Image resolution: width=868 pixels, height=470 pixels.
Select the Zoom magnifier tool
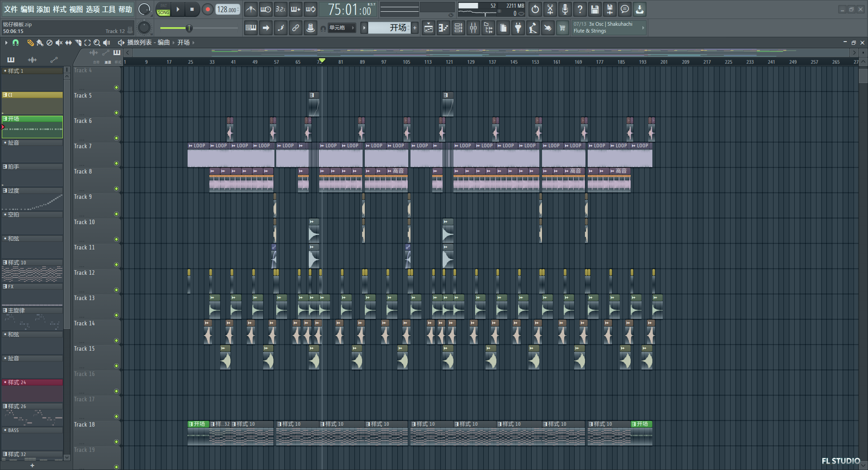[x=97, y=42]
